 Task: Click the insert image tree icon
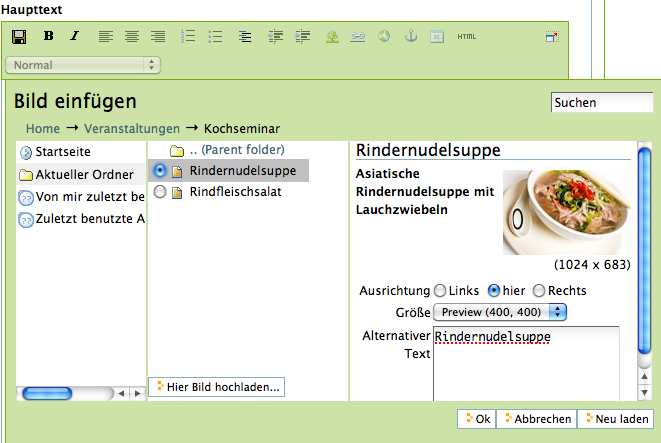tap(332, 37)
